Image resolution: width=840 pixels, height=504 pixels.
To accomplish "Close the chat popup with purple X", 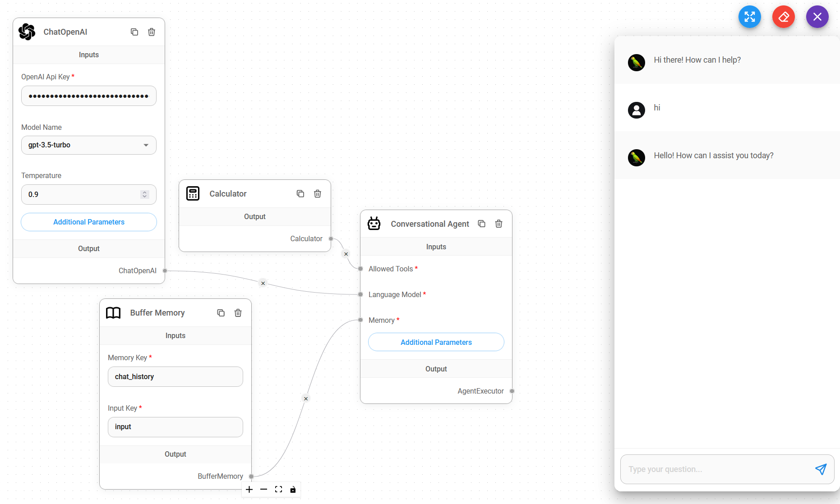I will coord(817,16).
